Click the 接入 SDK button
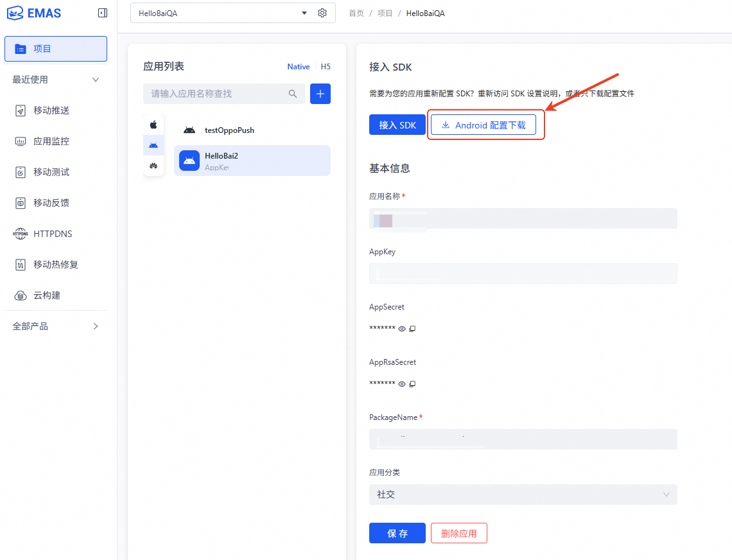The height and width of the screenshot is (560, 732). pos(397,125)
